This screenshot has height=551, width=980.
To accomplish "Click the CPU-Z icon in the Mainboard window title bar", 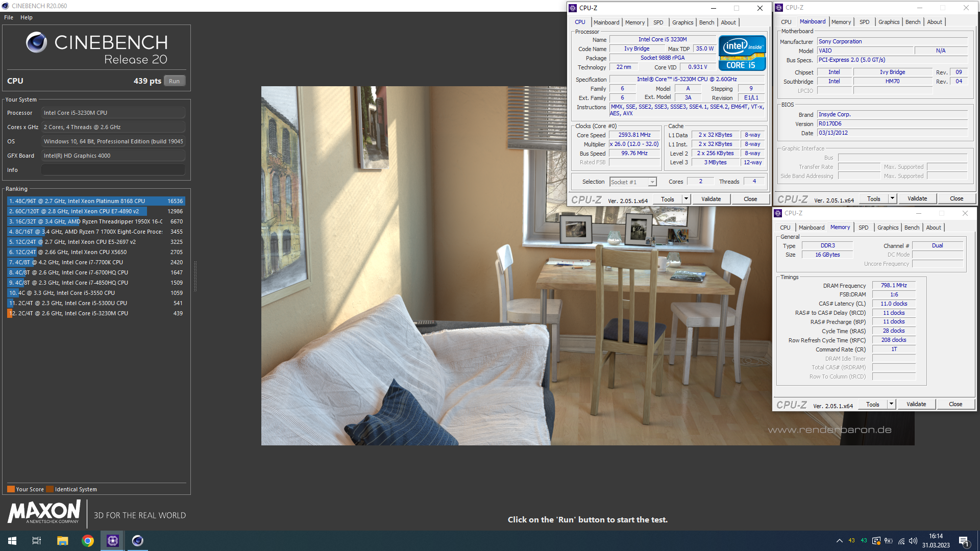I will [779, 8].
